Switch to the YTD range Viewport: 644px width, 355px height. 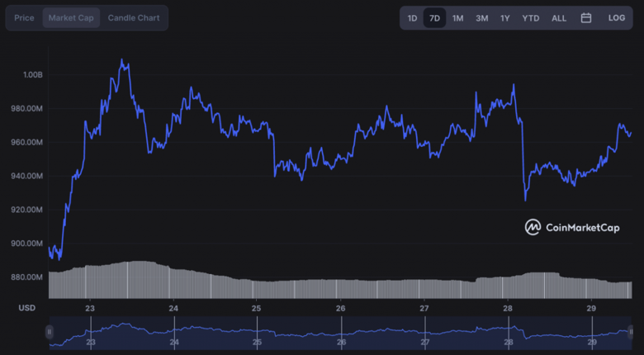(x=530, y=17)
